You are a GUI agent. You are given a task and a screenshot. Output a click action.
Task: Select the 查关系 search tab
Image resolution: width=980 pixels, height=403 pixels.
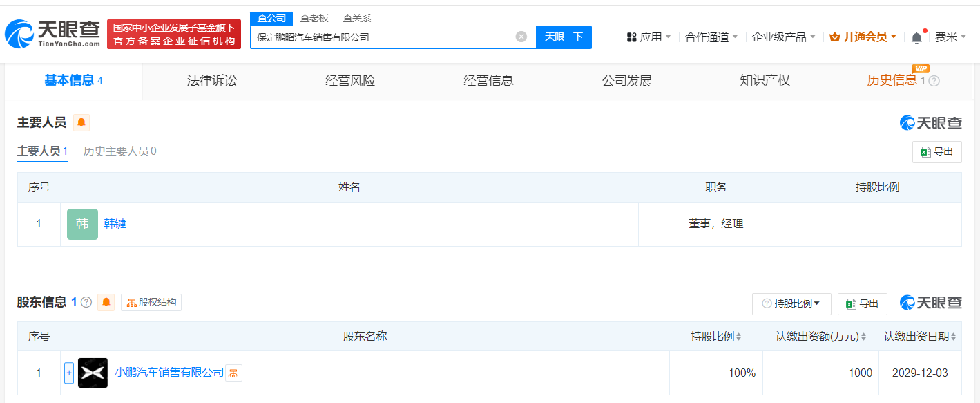pos(357,18)
